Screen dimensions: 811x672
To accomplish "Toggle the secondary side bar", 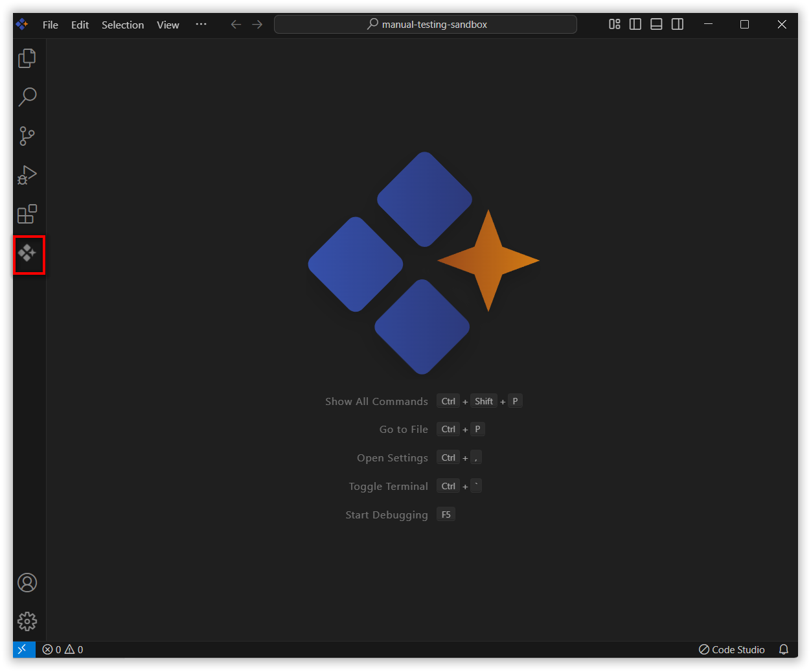I will tap(678, 25).
